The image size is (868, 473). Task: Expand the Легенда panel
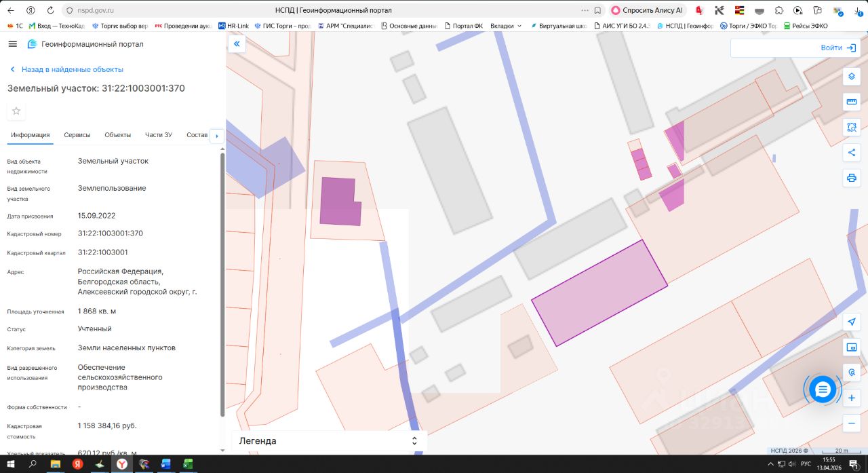click(330, 440)
